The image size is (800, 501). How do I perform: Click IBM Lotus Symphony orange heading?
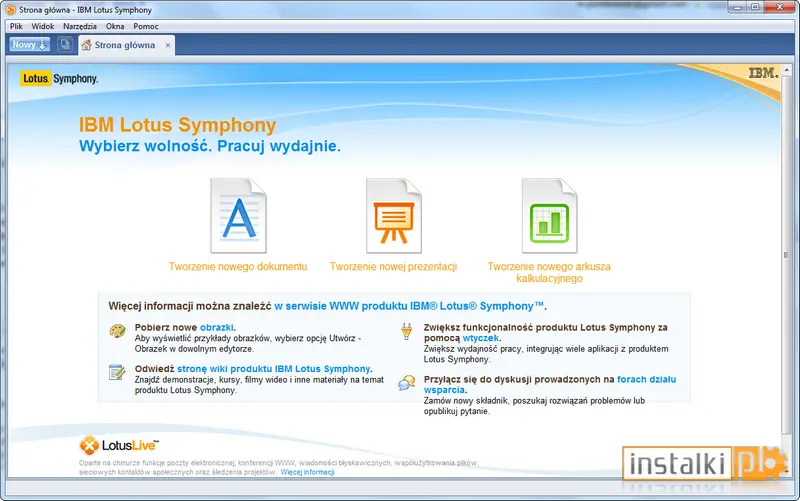click(x=178, y=125)
